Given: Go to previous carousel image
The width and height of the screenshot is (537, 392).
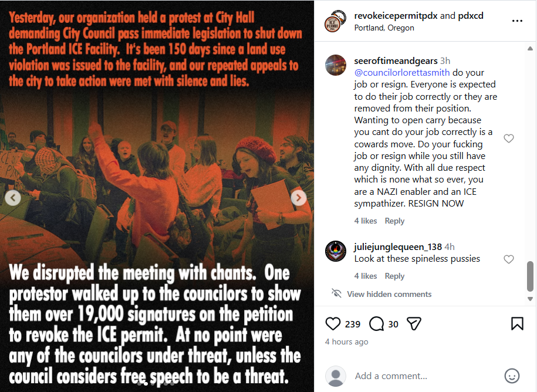Looking at the screenshot, I should 13,198.
